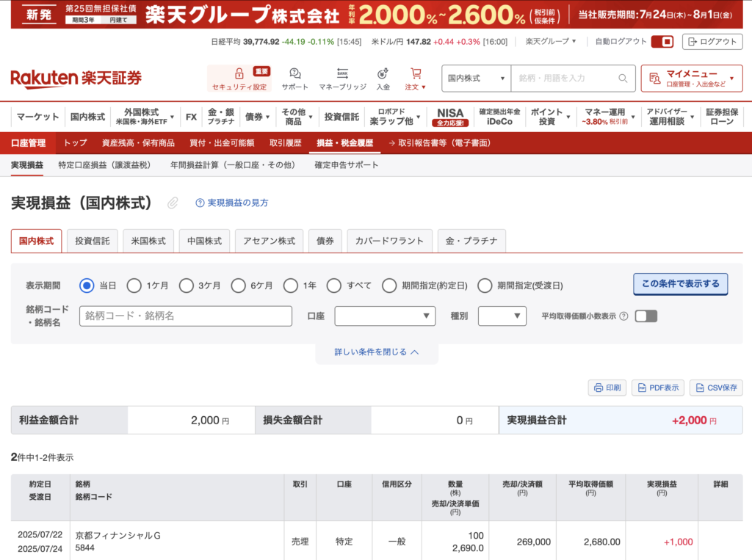Switch to the 米国株式 tab
The image size is (752, 560).
[148, 241]
